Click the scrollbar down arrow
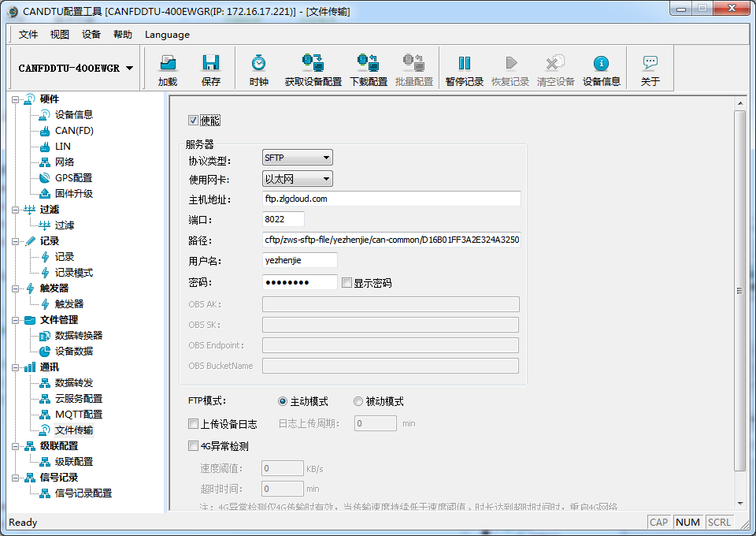 click(x=740, y=504)
